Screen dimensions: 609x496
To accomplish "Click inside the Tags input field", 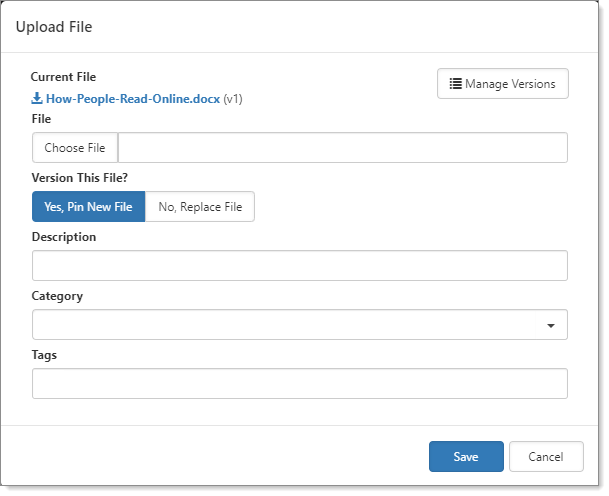I will click(x=299, y=384).
